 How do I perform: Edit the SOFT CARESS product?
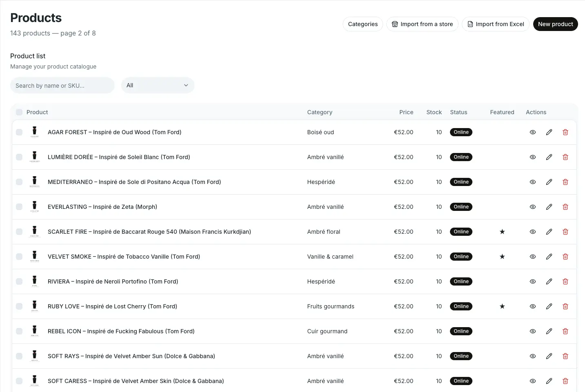[x=549, y=381]
